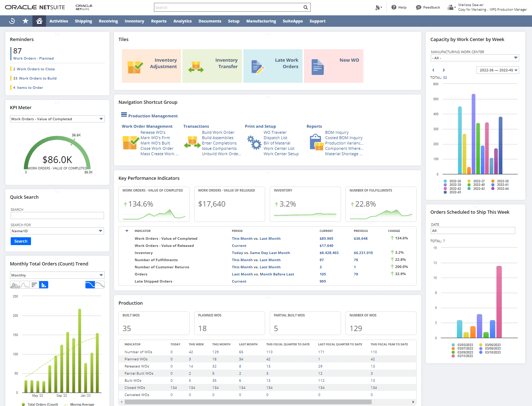Click the Shortcuts star icon

click(25, 21)
